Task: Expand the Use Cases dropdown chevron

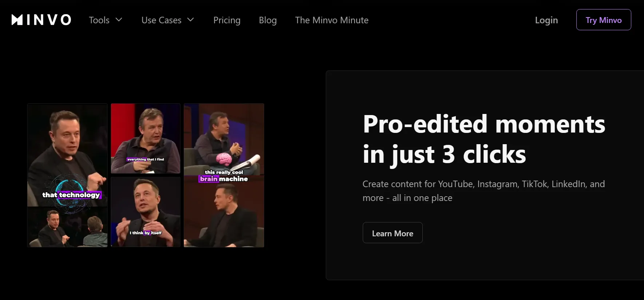Action: (191, 20)
